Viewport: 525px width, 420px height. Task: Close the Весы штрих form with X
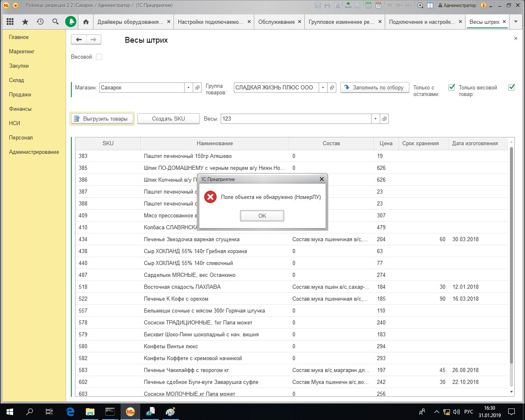click(x=516, y=38)
